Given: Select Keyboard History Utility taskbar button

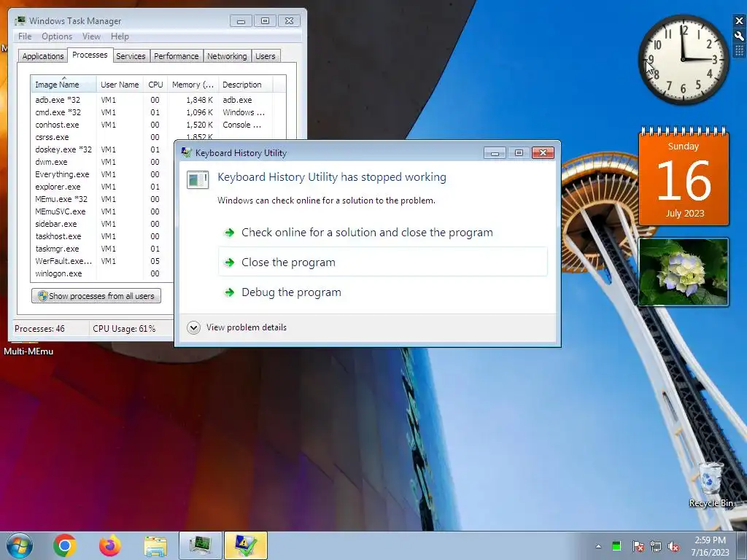Looking at the screenshot, I should click(x=245, y=545).
